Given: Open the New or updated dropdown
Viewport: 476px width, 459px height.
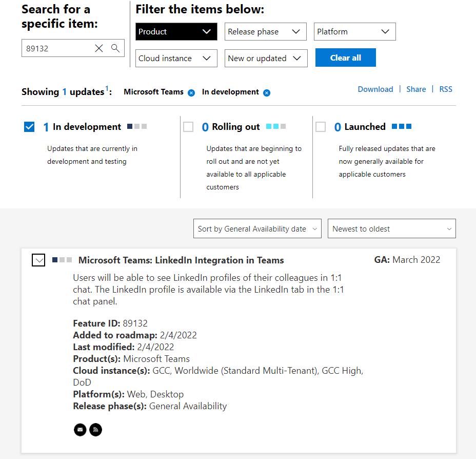Looking at the screenshot, I should (266, 59).
